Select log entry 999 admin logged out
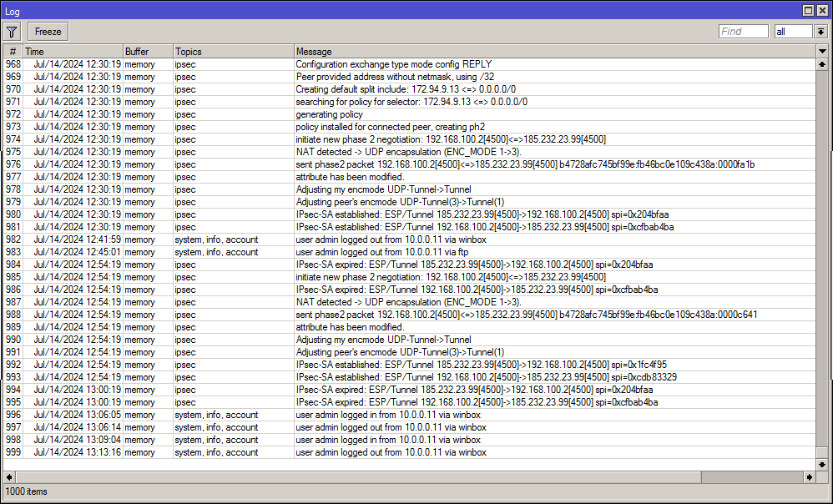 pos(391,452)
